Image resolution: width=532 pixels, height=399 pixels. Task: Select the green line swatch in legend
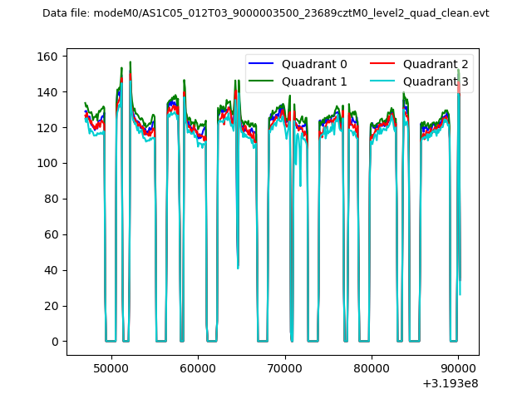pos(262,81)
